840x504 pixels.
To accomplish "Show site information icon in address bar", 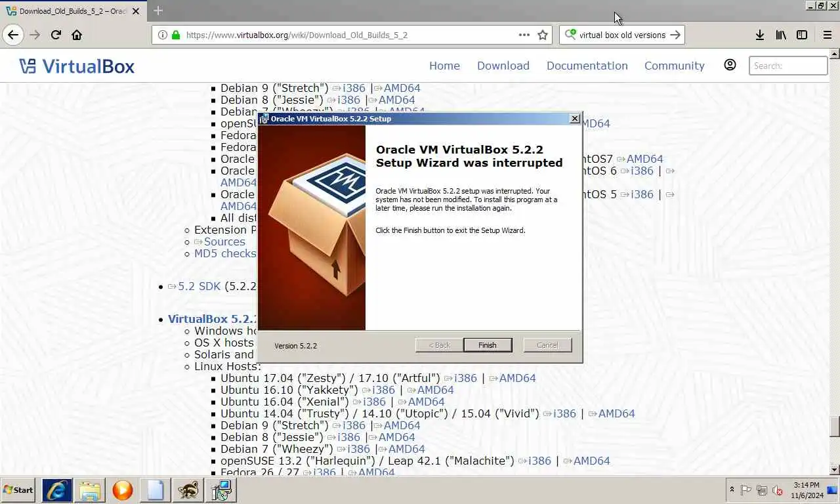I will [163, 35].
